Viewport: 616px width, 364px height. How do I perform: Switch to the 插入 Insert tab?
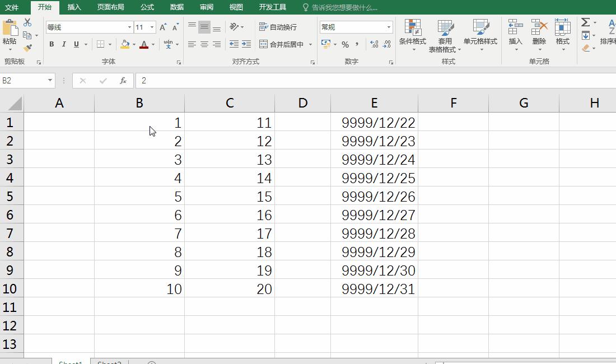point(74,7)
